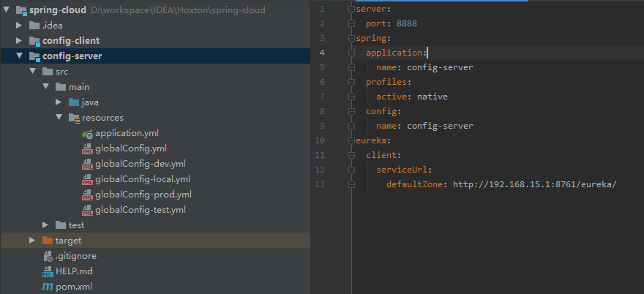Select the config-server module name
This screenshot has width=644, height=294.
[x=72, y=56]
